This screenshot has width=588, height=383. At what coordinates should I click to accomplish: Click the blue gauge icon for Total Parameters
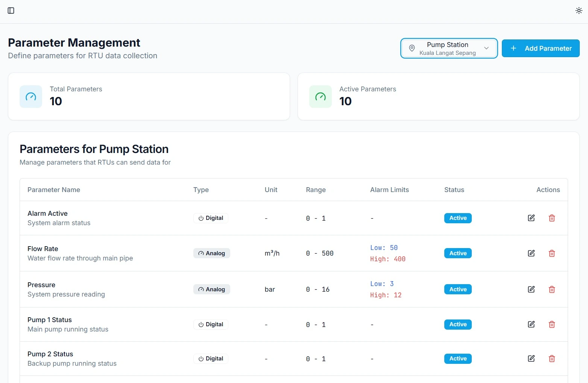pos(31,97)
